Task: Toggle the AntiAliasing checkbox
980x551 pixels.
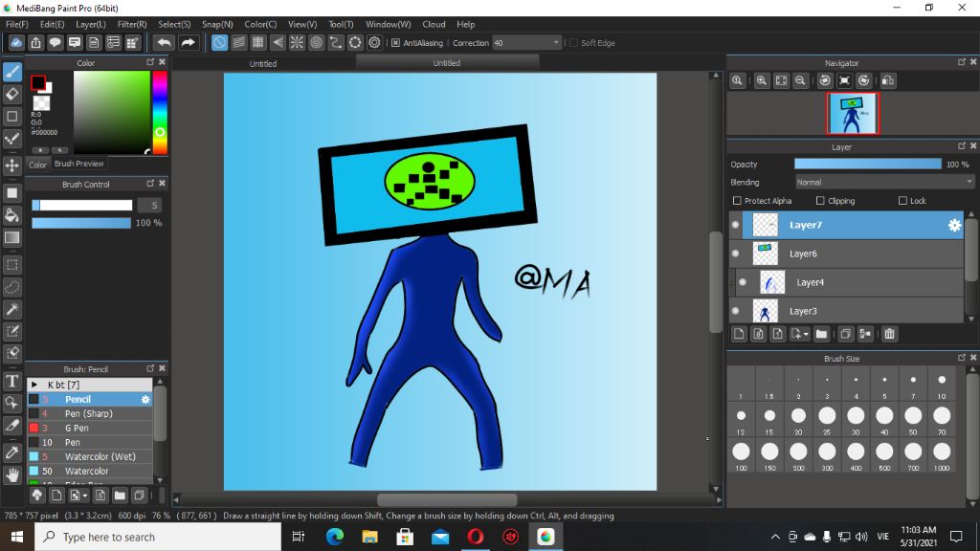Action: (x=395, y=43)
